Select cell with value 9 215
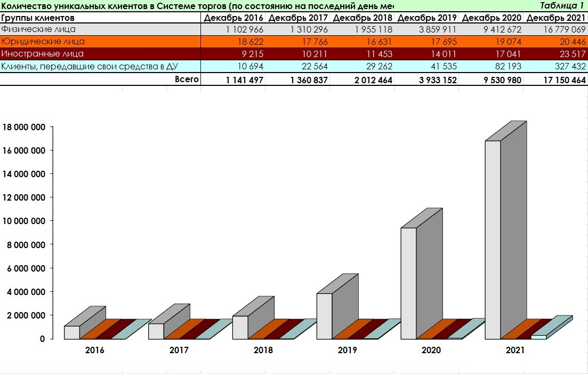This screenshot has height=374, width=588. coord(233,54)
